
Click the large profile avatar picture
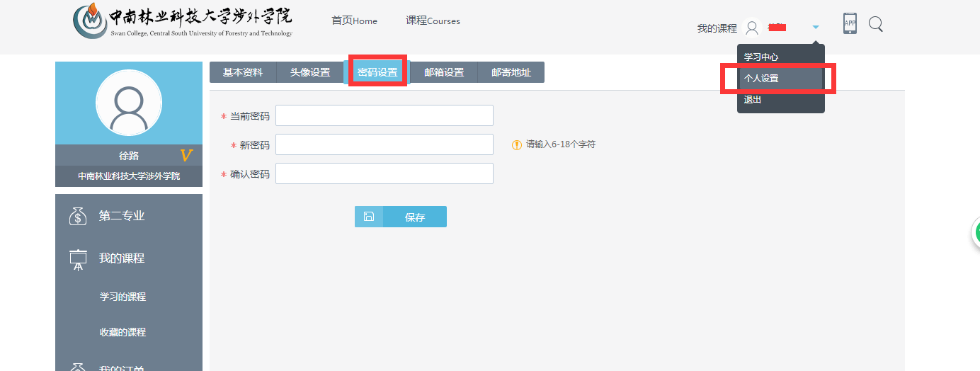129,103
